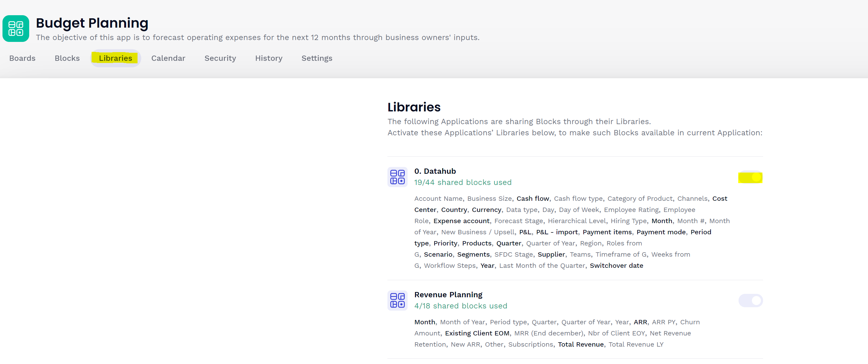Click the Account Name block
The height and width of the screenshot is (364, 868).
click(x=438, y=199)
